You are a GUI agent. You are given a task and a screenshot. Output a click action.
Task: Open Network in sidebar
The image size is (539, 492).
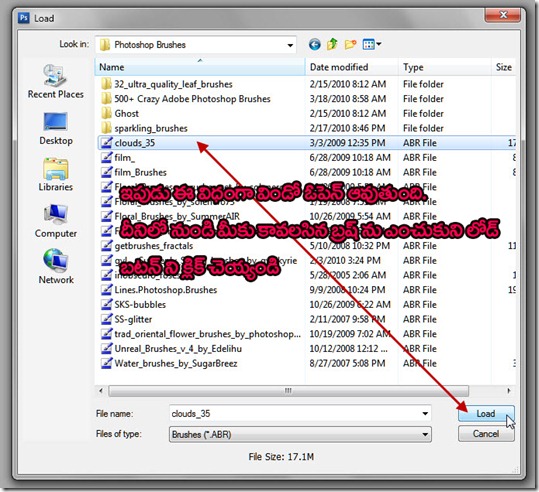click(56, 266)
